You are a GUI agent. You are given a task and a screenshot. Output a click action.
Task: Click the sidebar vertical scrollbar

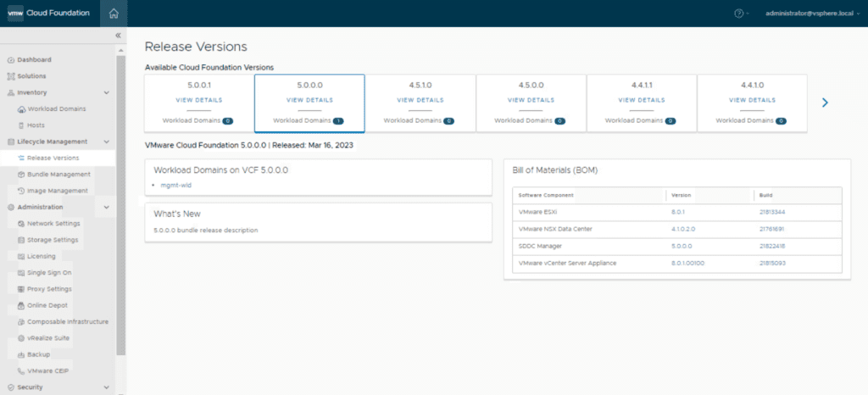point(120,204)
